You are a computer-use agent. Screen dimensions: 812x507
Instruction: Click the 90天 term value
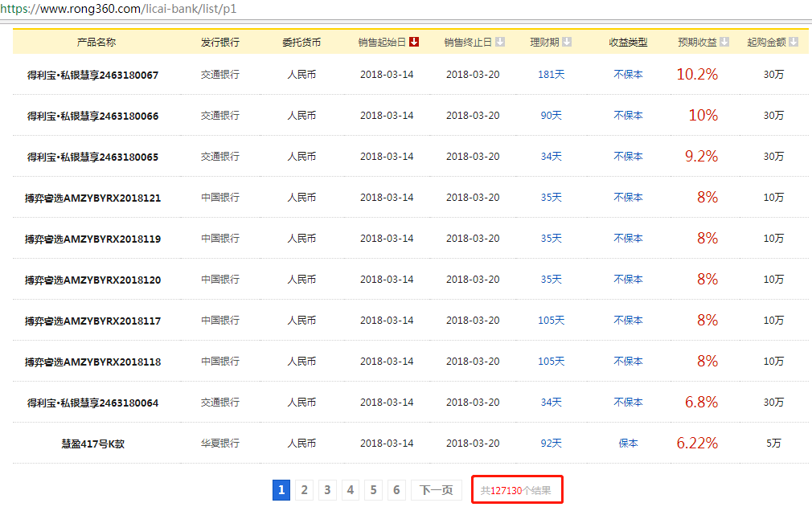point(551,116)
